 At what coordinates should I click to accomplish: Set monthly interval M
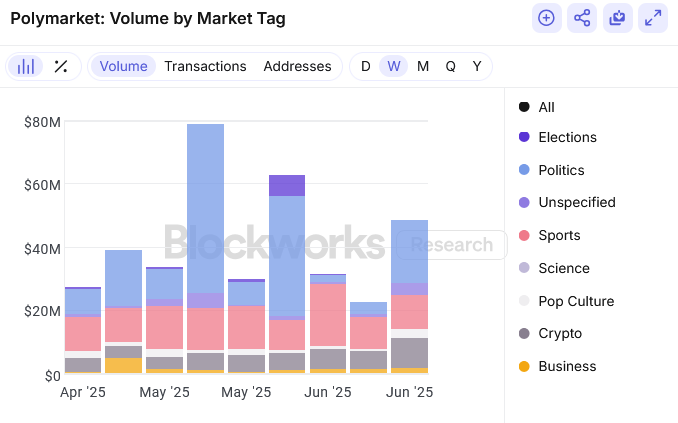pos(423,67)
